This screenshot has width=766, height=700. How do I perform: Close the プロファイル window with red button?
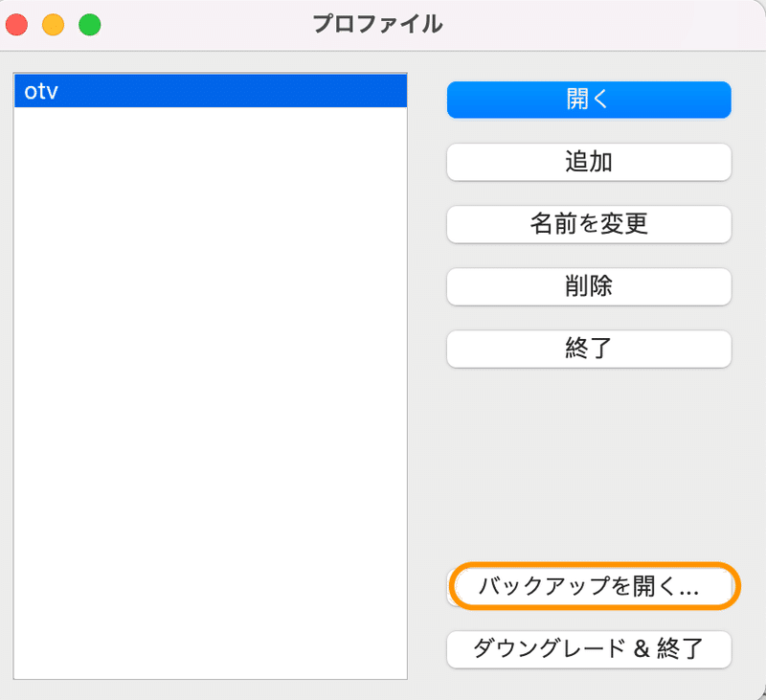click(16, 25)
